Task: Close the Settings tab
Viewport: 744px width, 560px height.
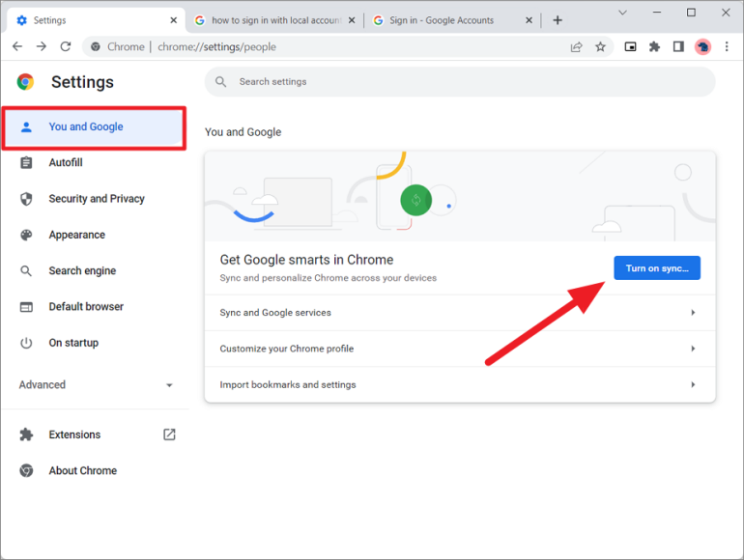Action: [174, 20]
